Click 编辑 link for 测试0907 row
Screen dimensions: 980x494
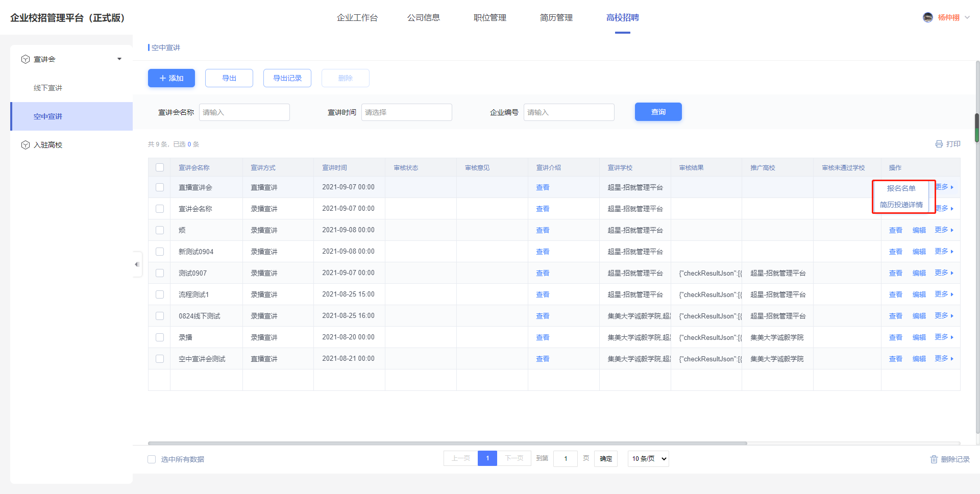919,273
